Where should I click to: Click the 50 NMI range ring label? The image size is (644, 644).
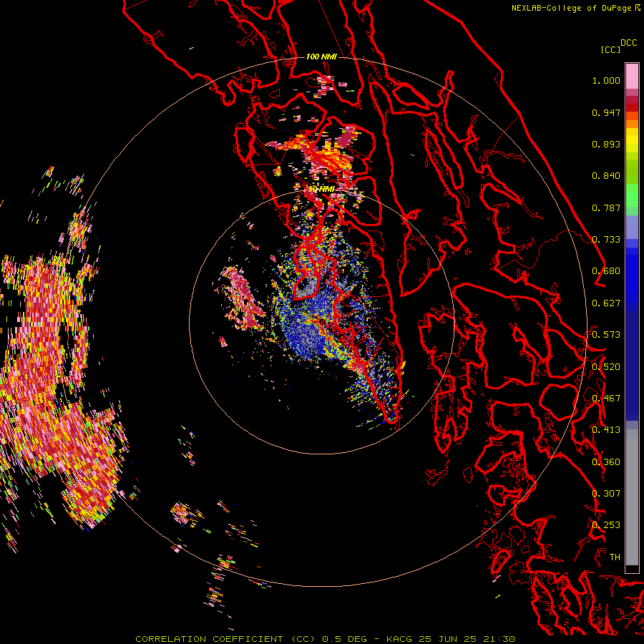pyautogui.click(x=321, y=189)
